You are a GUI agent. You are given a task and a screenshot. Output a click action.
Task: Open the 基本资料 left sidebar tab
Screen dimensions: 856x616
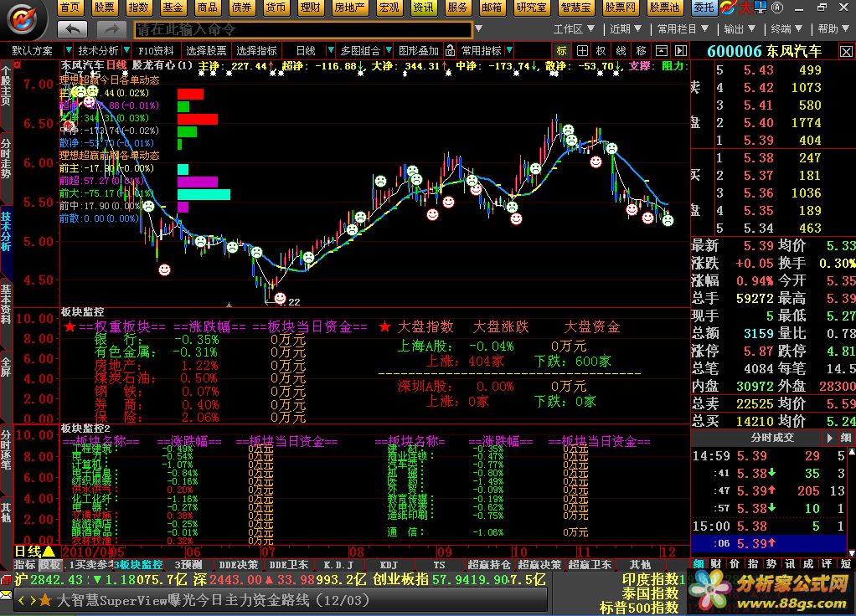(x=6, y=304)
